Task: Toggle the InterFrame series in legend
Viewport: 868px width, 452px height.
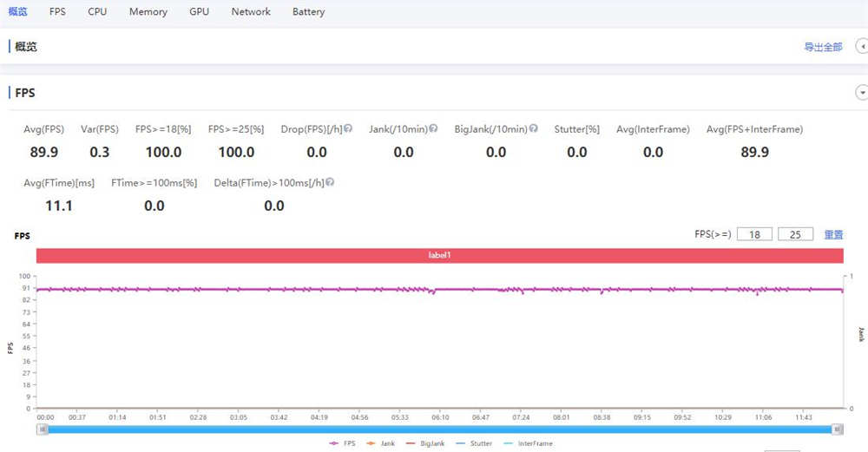Action: (528, 443)
